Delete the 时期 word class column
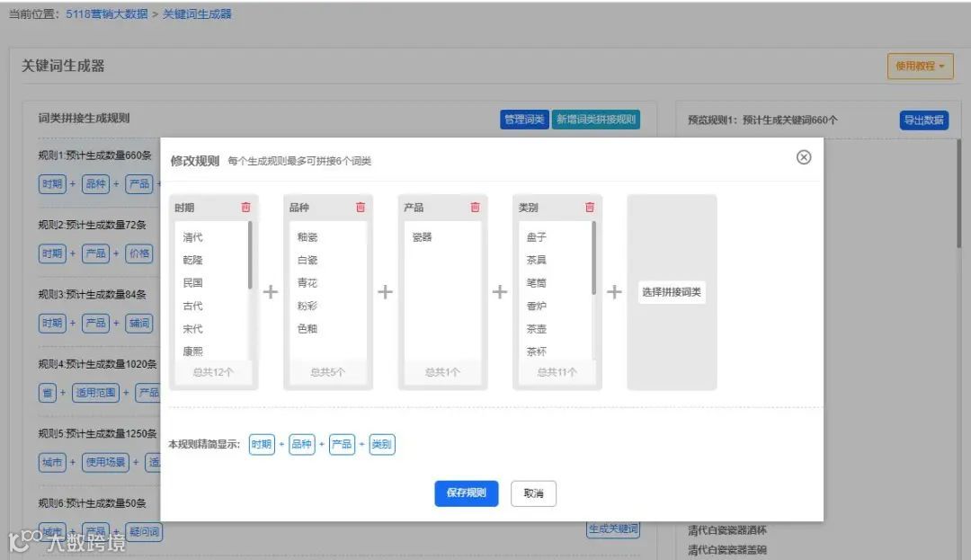The height and width of the screenshot is (560, 971). (245, 208)
